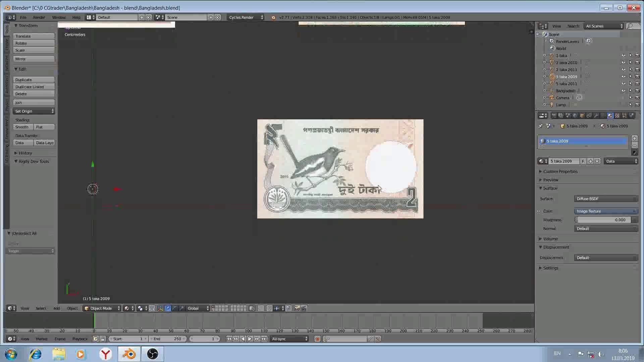Screen dimensions: 644x362
Task: Open the 3D view Add menu
Action: (x=56, y=308)
